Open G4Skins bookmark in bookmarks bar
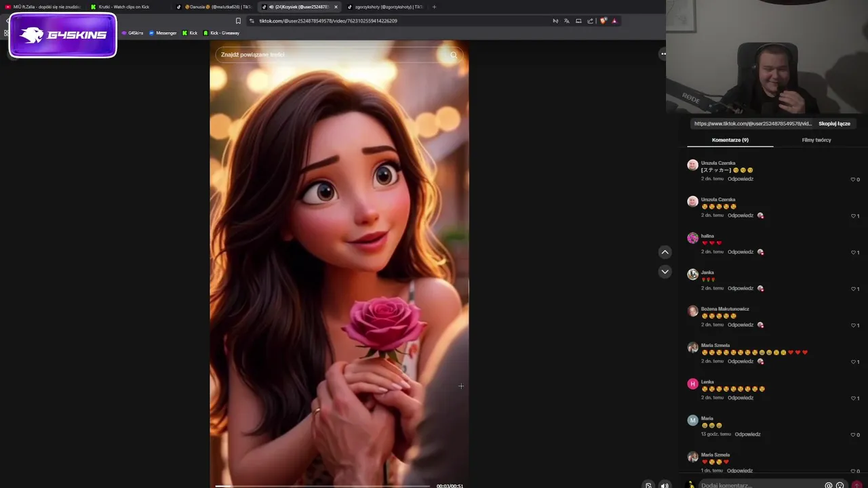The width and height of the screenshot is (868, 488). click(132, 33)
